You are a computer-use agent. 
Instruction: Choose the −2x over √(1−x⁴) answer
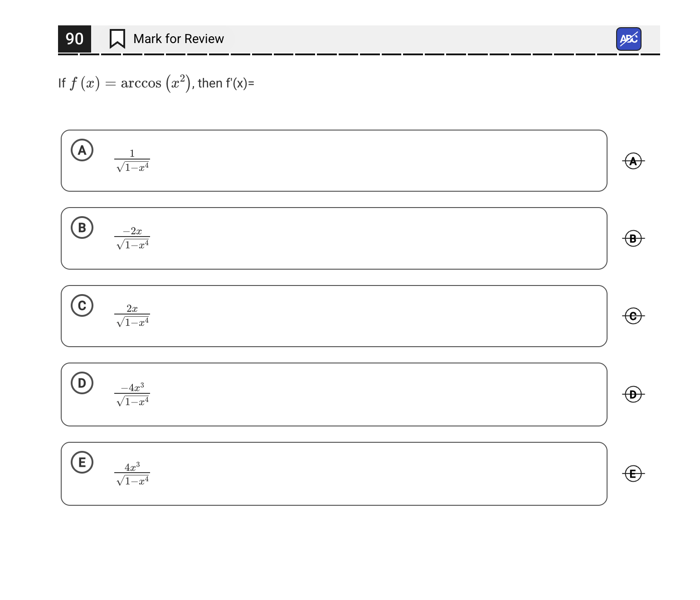(x=132, y=238)
